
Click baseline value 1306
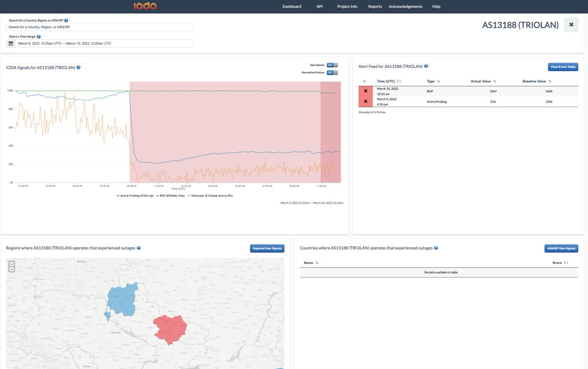pyautogui.click(x=548, y=102)
